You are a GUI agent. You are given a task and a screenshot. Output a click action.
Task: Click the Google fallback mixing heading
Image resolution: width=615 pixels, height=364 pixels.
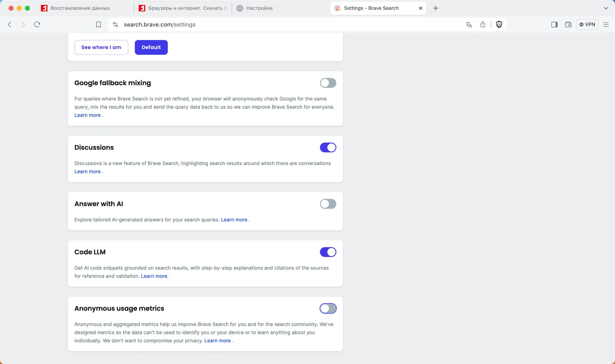[x=113, y=83]
